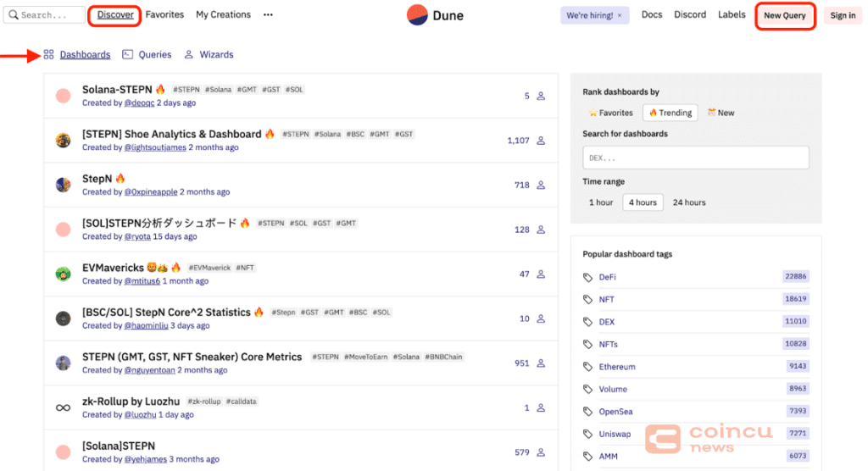868x471 pixels.
Task: Click the tag icon beside DEX
Action: [x=587, y=322]
